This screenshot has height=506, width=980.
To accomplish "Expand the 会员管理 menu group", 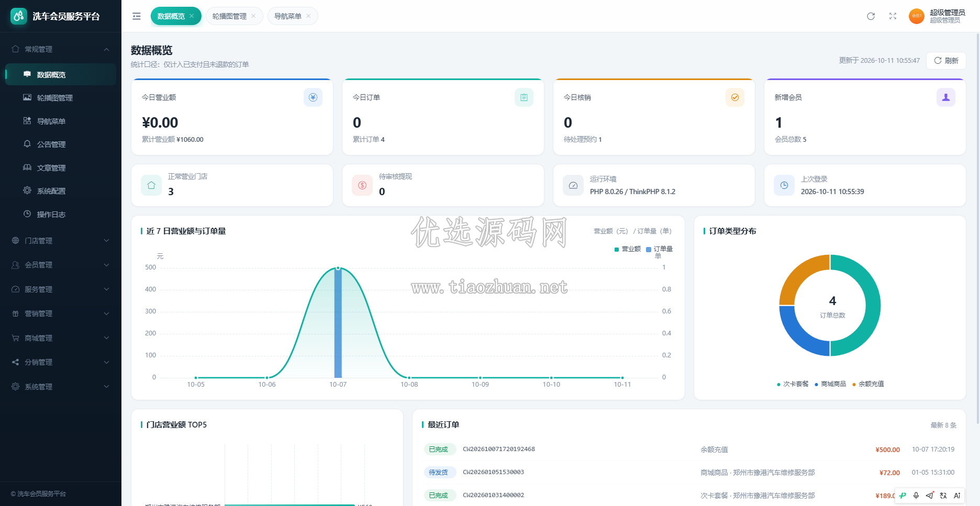I will point(61,265).
